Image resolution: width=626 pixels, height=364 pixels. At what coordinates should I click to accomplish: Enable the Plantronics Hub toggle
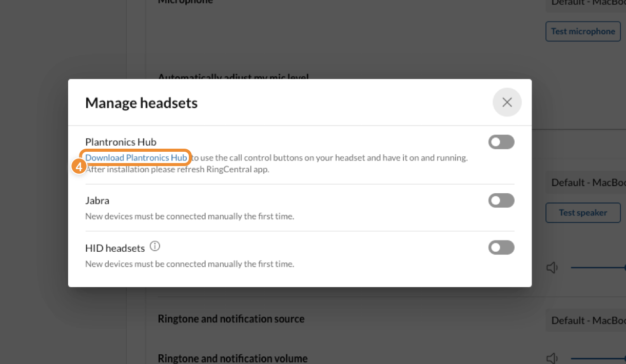[x=501, y=142]
